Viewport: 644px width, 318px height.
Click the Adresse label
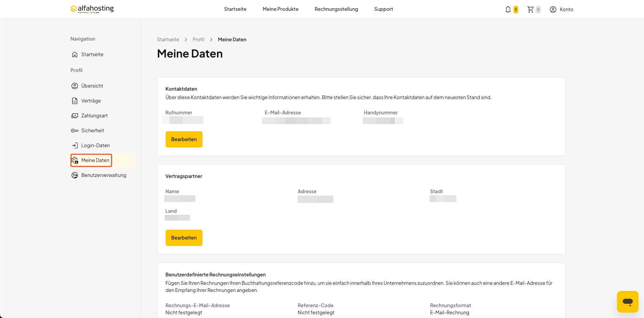click(x=307, y=191)
